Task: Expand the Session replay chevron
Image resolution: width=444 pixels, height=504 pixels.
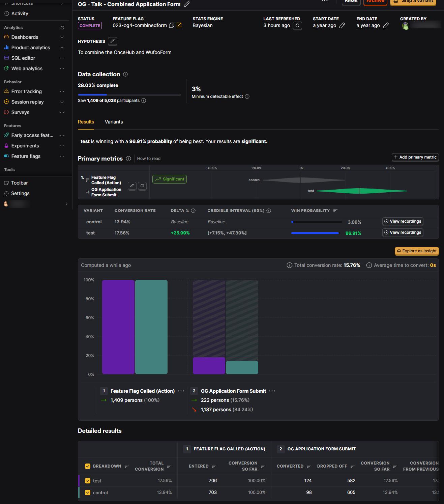Action: pos(62,102)
